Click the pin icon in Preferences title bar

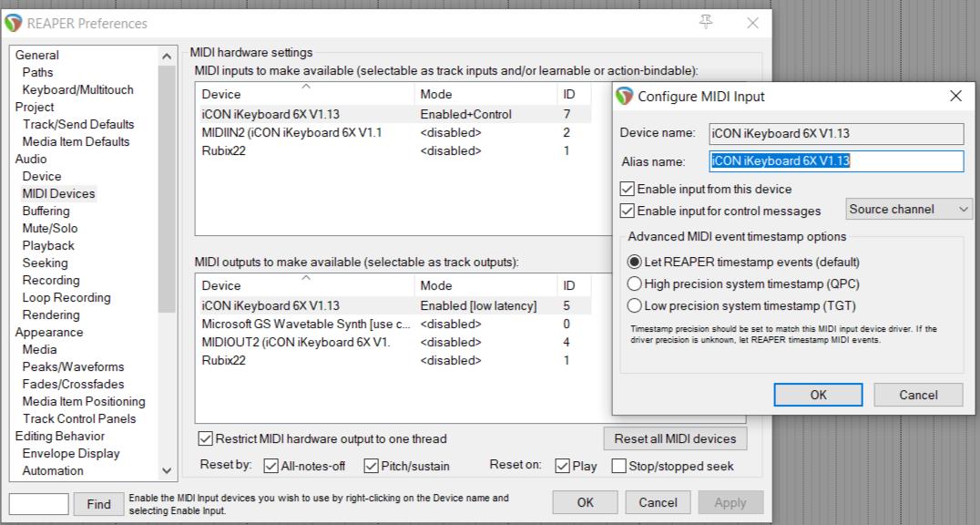pyautogui.click(x=707, y=22)
